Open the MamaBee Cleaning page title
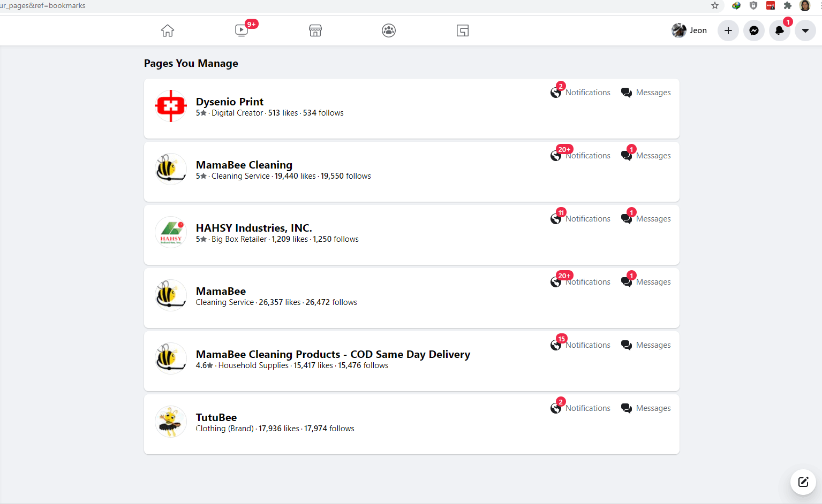The height and width of the screenshot is (504, 822). [x=244, y=165]
